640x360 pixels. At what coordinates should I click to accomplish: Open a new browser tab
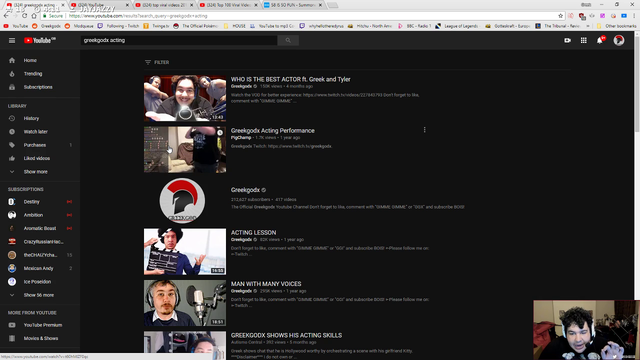point(333,5)
